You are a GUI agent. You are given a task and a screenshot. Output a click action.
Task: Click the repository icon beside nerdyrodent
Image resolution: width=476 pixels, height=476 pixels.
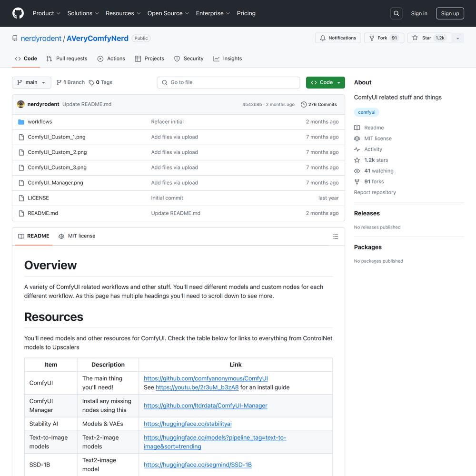click(x=15, y=38)
